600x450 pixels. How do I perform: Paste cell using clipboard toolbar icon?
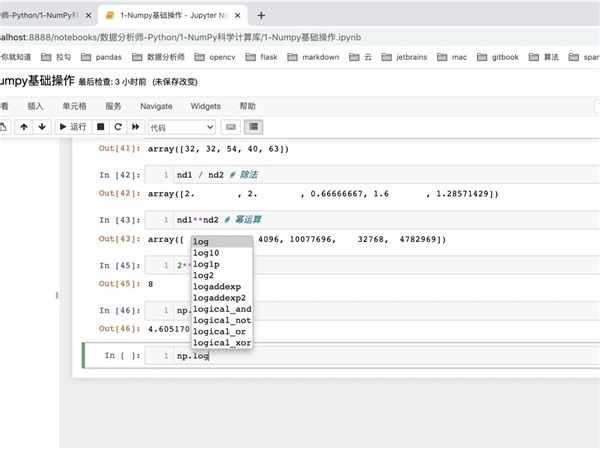4,127
